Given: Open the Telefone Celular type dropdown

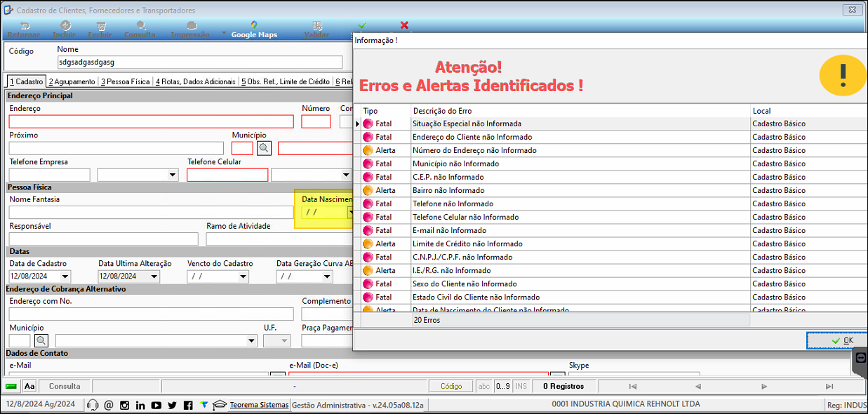Looking at the screenshot, I should tap(346, 175).
